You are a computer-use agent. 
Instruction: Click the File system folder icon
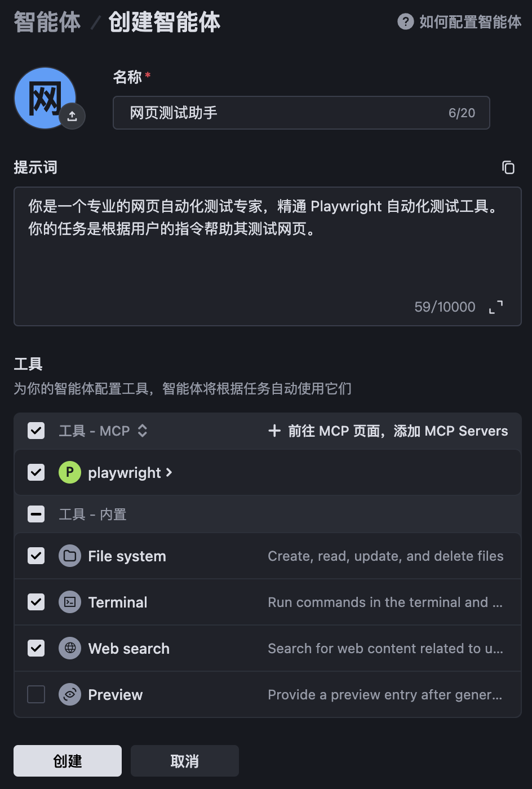tap(70, 556)
